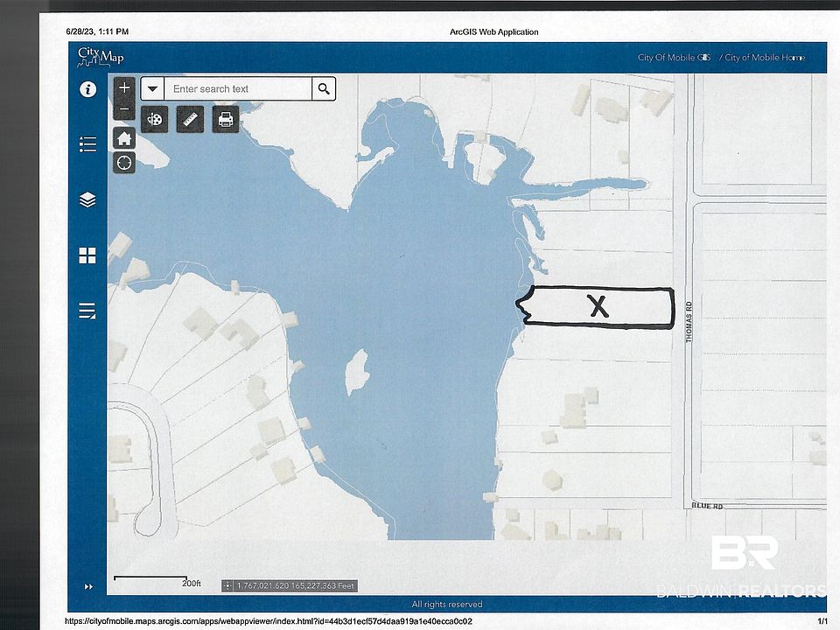Click the THOMAS RD street label
This screenshot has width=840, height=630.
click(x=689, y=321)
